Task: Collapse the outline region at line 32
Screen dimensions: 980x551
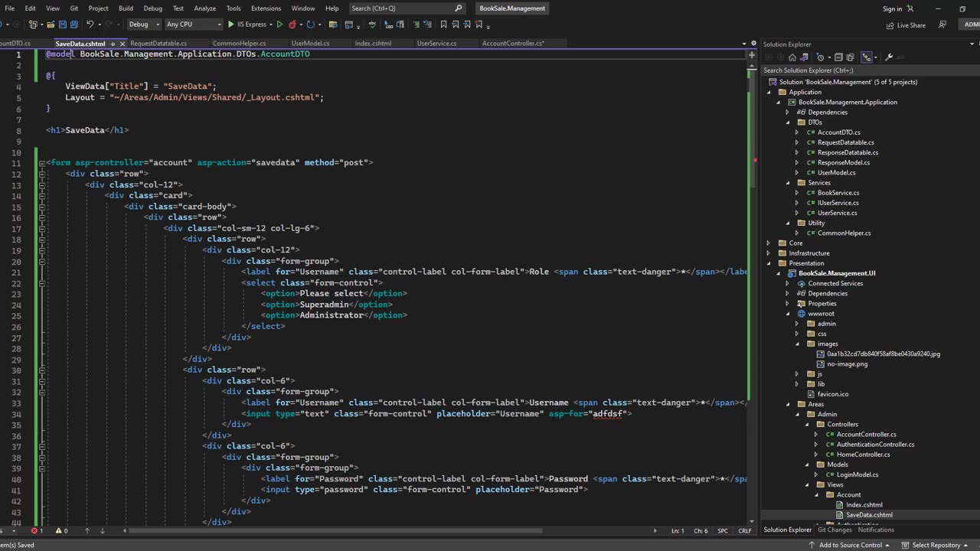Action: click(41, 392)
